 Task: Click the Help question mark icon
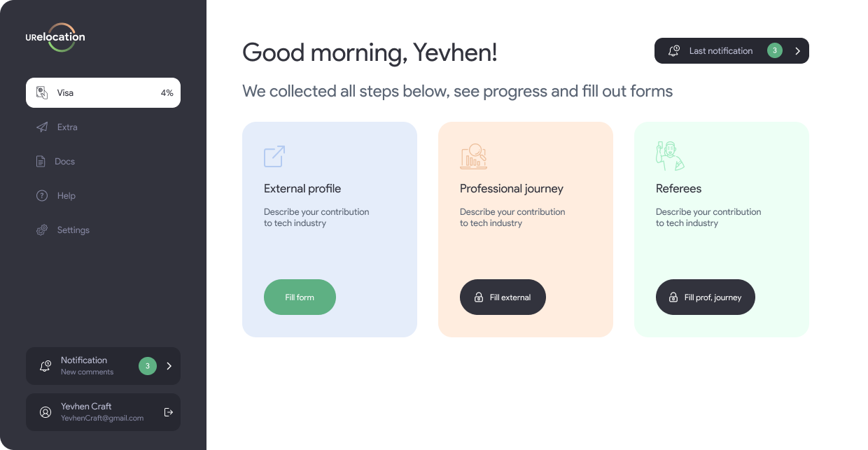42,196
